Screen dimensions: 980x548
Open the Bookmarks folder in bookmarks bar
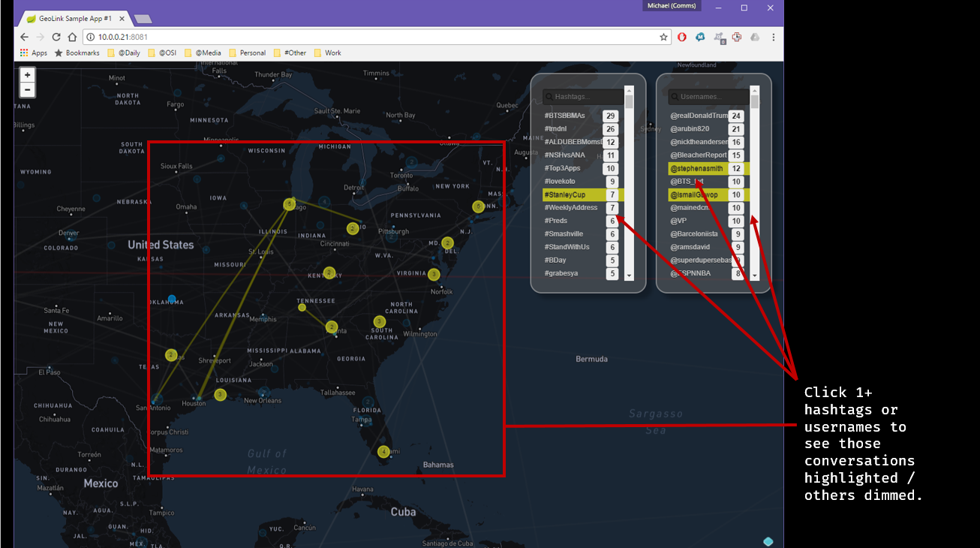point(77,53)
